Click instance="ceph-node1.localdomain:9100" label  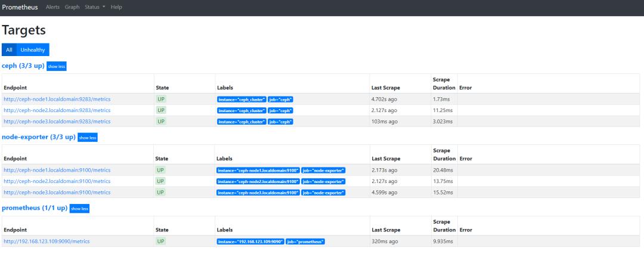[258, 171]
